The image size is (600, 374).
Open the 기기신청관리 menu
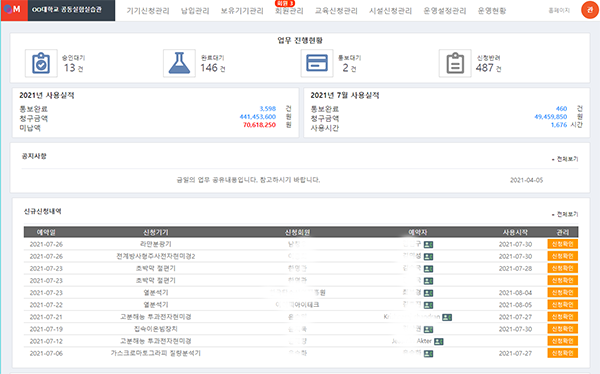point(148,11)
